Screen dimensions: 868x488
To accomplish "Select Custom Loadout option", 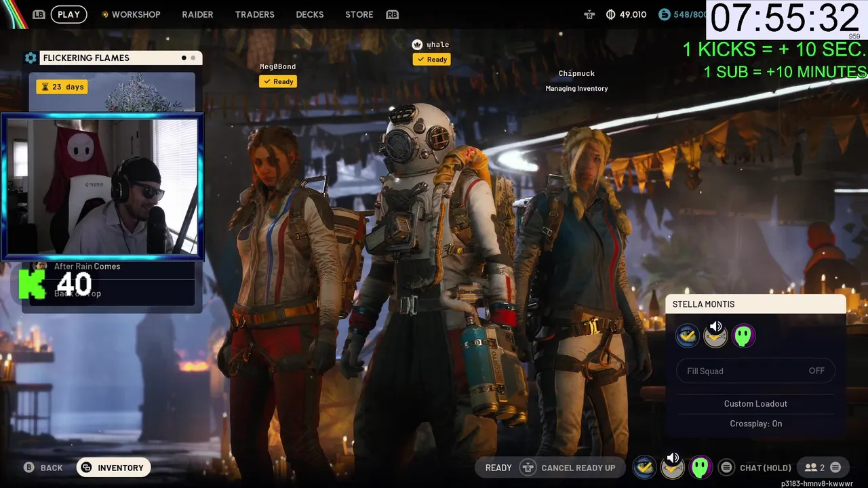I will tap(755, 403).
